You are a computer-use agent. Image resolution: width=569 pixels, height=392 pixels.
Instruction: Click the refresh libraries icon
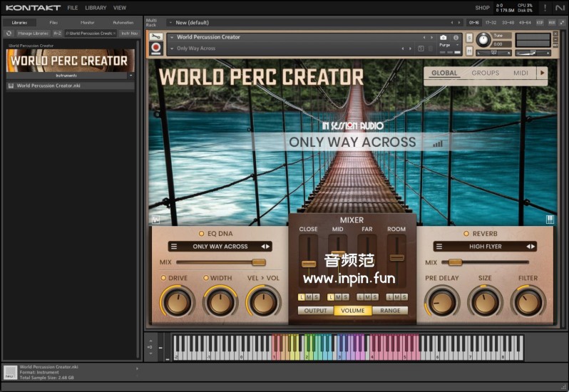tap(9, 33)
